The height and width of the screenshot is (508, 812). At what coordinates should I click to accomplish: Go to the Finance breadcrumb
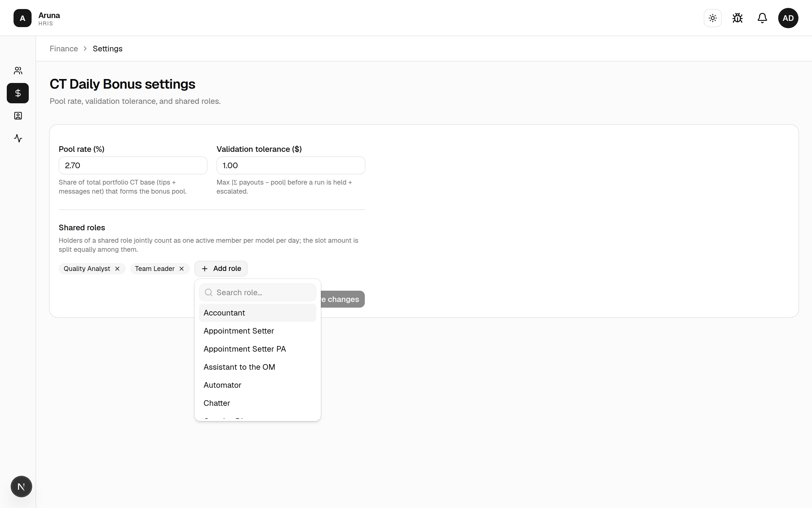click(64, 49)
